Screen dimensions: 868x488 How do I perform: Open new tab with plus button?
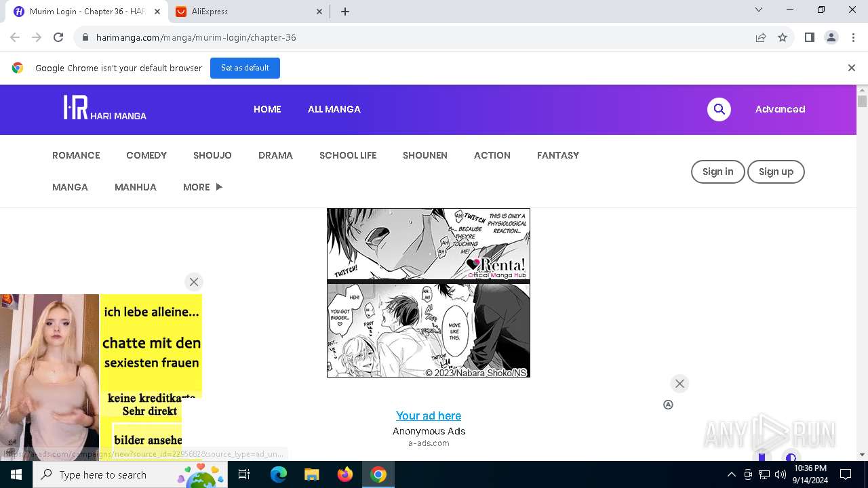[345, 12]
